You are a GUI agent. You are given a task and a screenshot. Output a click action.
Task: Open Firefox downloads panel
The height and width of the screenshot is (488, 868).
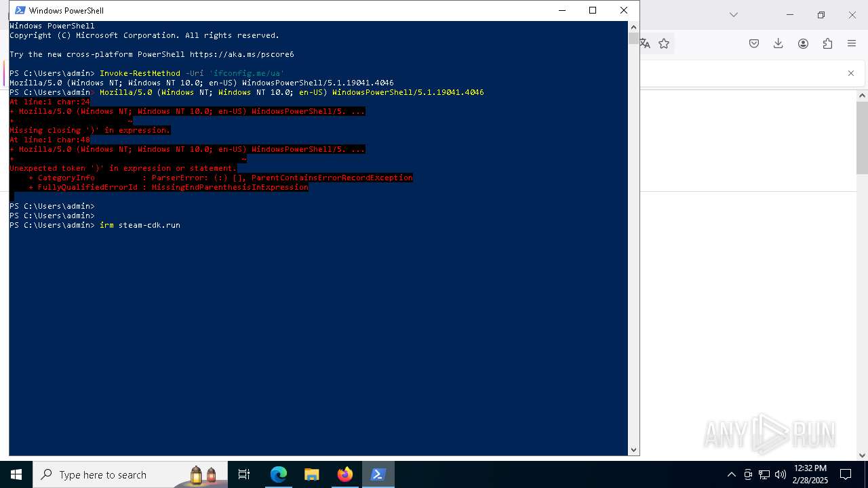point(778,43)
